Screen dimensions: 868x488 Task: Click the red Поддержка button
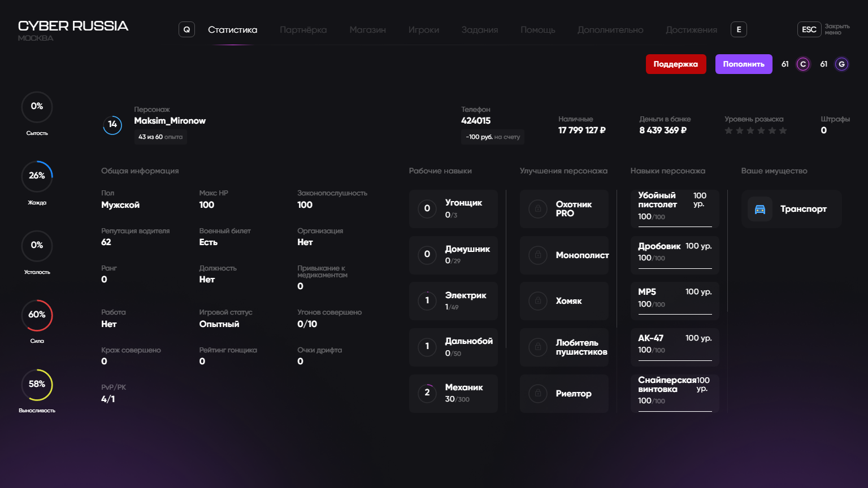(x=676, y=64)
